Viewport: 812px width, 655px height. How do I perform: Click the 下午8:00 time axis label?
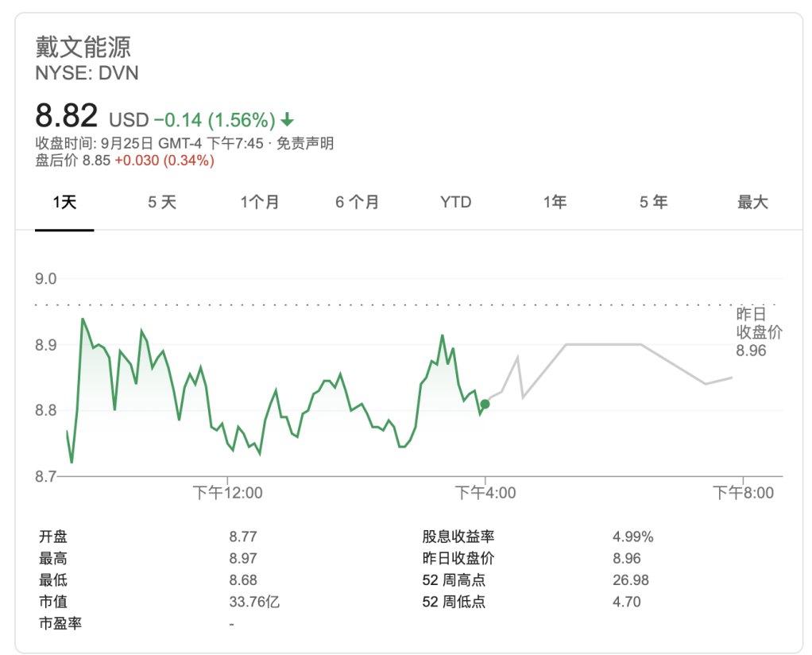pyautogui.click(x=743, y=493)
